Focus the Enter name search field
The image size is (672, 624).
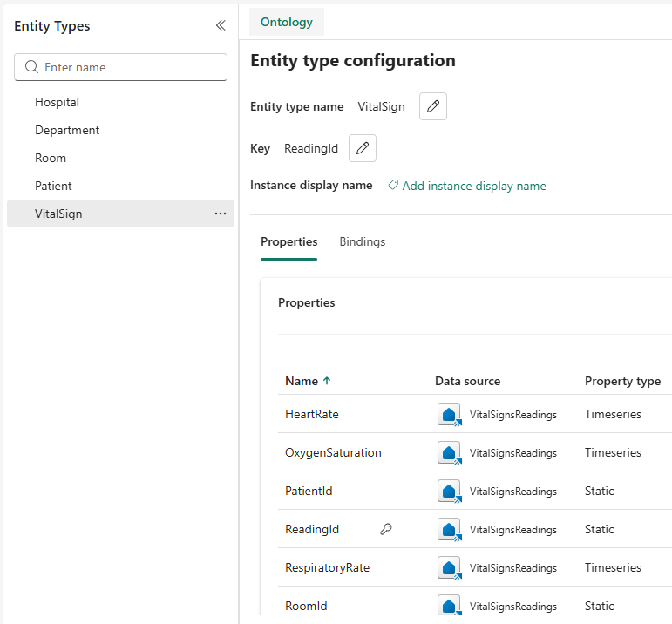(120, 67)
